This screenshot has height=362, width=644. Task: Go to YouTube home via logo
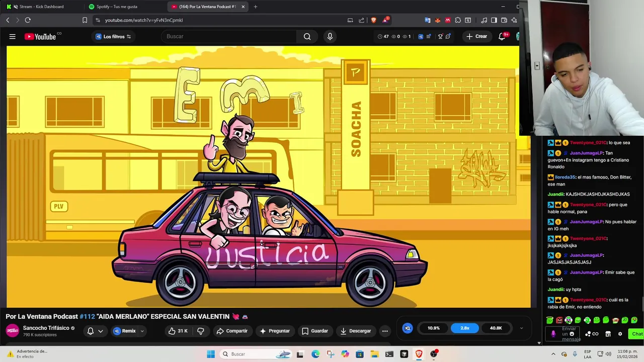pyautogui.click(x=40, y=36)
